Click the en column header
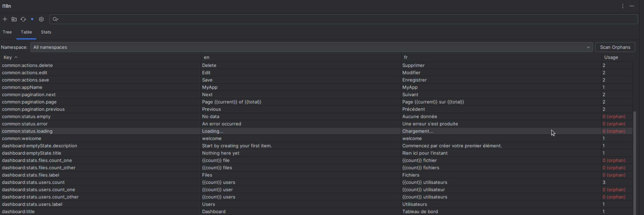 (x=301, y=57)
